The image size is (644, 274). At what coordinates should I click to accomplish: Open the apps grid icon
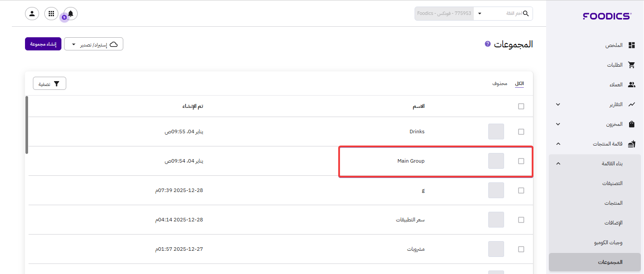(51, 14)
